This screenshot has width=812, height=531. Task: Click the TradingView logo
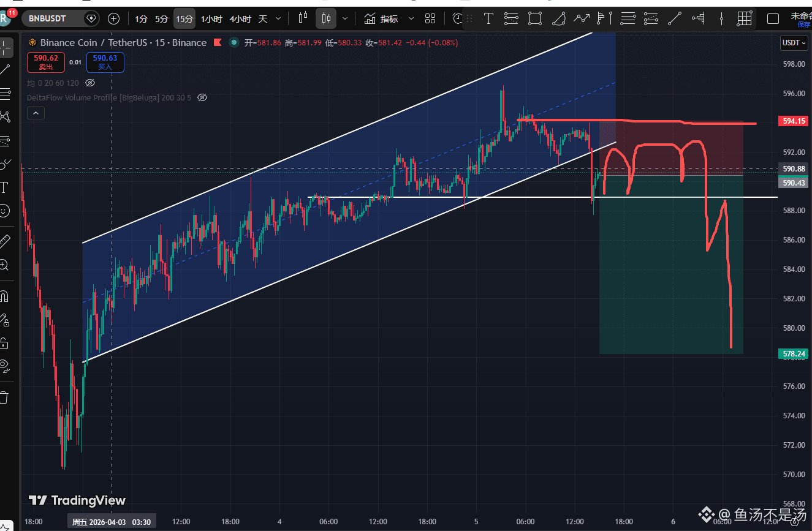coord(77,500)
